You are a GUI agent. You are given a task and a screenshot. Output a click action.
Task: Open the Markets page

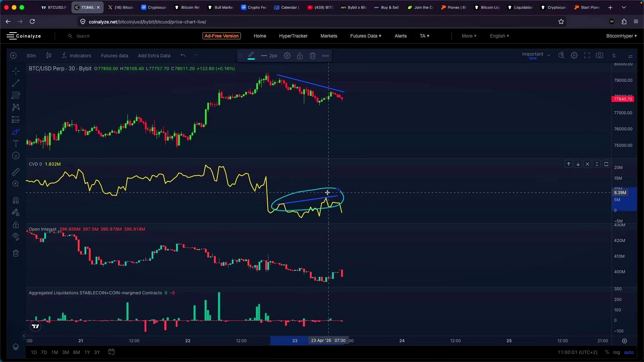pyautogui.click(x=328, y=36)
